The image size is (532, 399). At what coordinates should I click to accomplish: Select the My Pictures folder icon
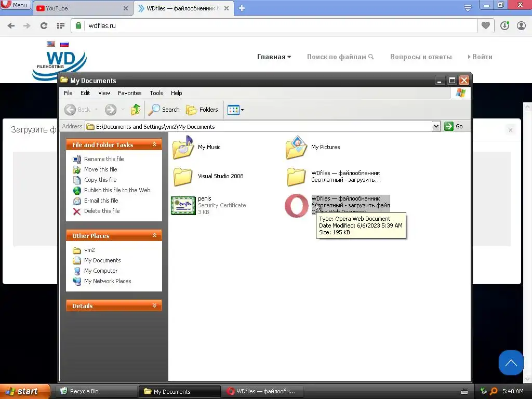[296, 148]
